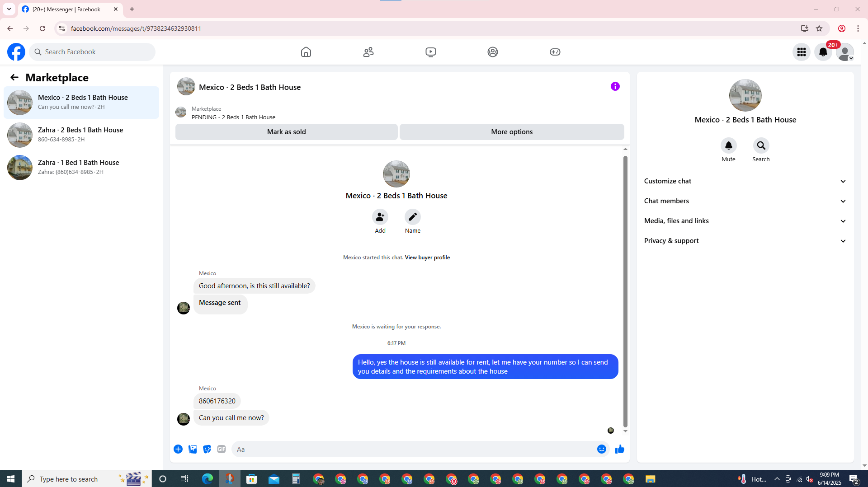This screenshot has width=868, height=487.
Task: Install app icon in address bar
Action: coord(804,28)
